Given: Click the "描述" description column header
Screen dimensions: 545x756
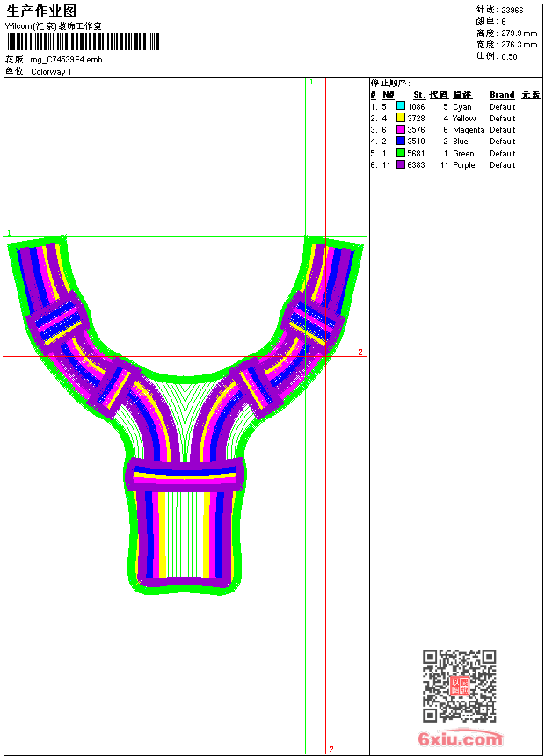Looking at the screenshot, I should pos(462,95).
